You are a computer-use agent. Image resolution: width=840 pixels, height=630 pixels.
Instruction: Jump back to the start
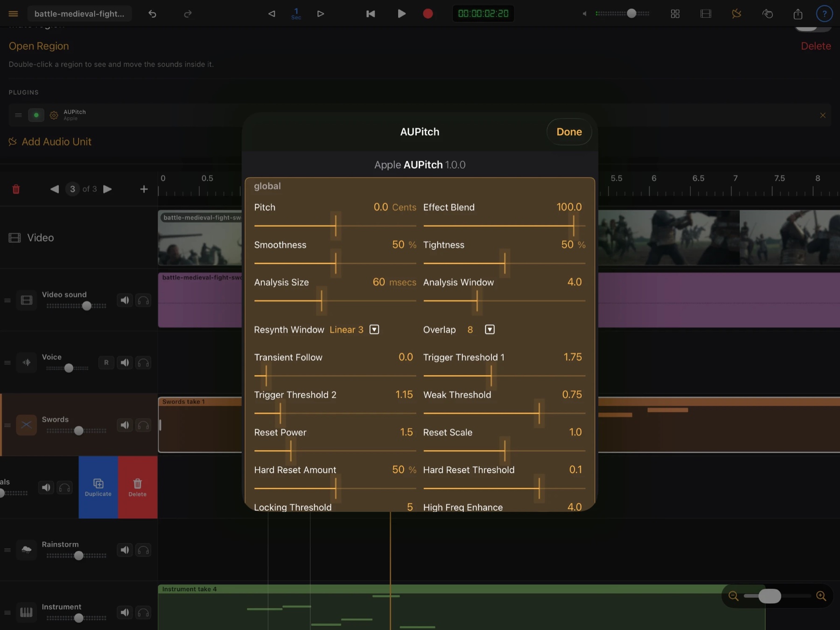(371, 14)
